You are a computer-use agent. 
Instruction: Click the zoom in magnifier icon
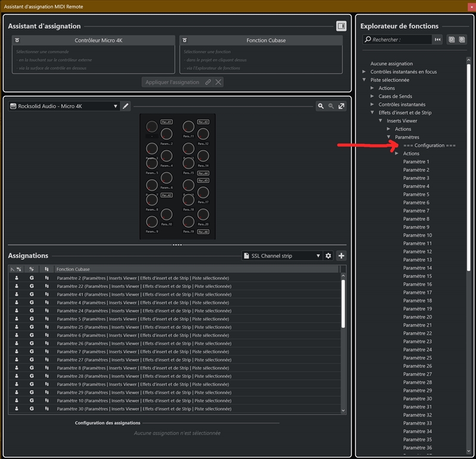coord(321,106)
